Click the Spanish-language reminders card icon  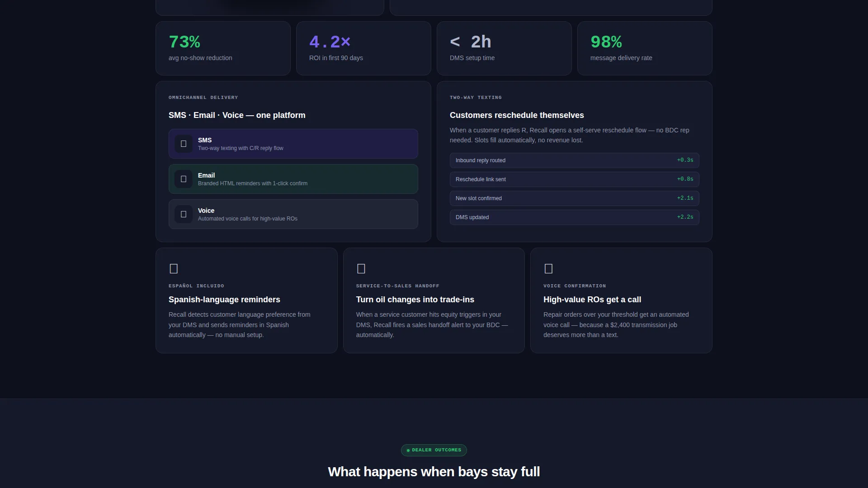[x=174, y=269]
